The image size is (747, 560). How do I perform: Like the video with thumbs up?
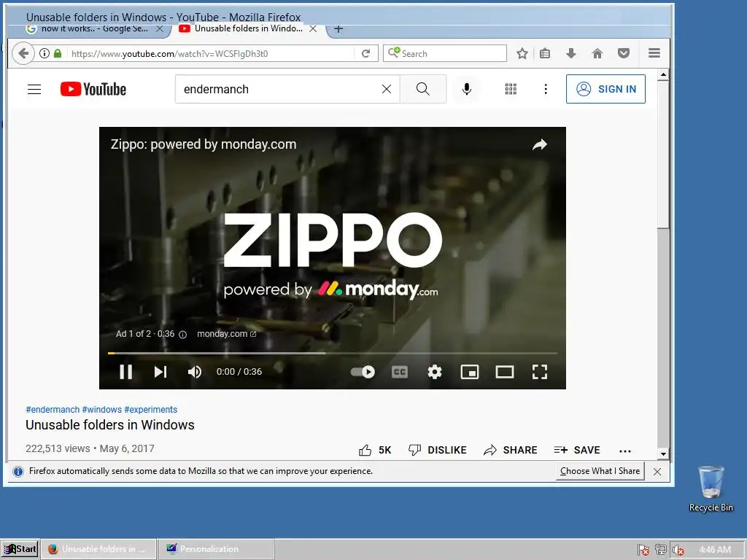click(x=375, y=450)
